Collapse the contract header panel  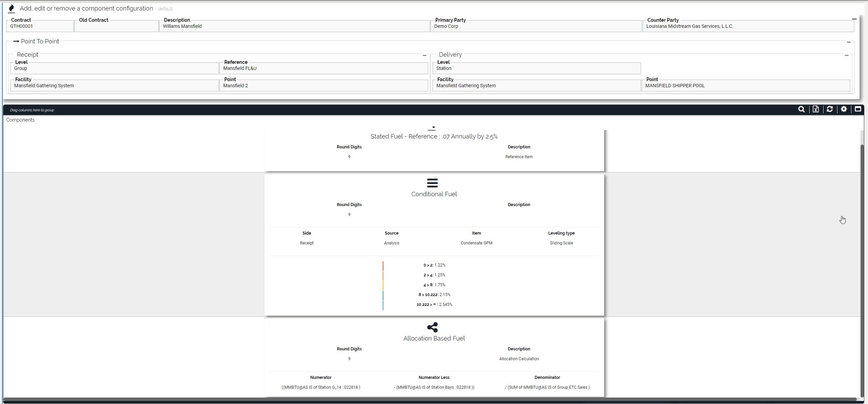(854, 19)
